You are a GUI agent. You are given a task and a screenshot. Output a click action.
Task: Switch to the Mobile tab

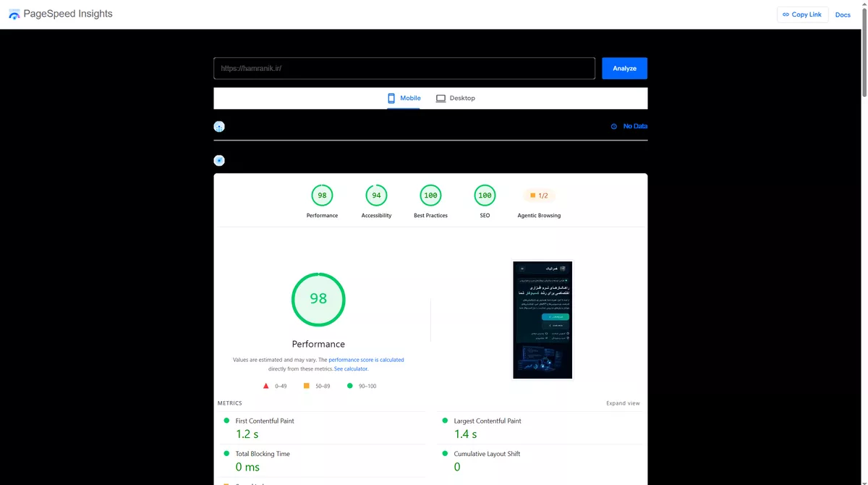click(404, 98)
